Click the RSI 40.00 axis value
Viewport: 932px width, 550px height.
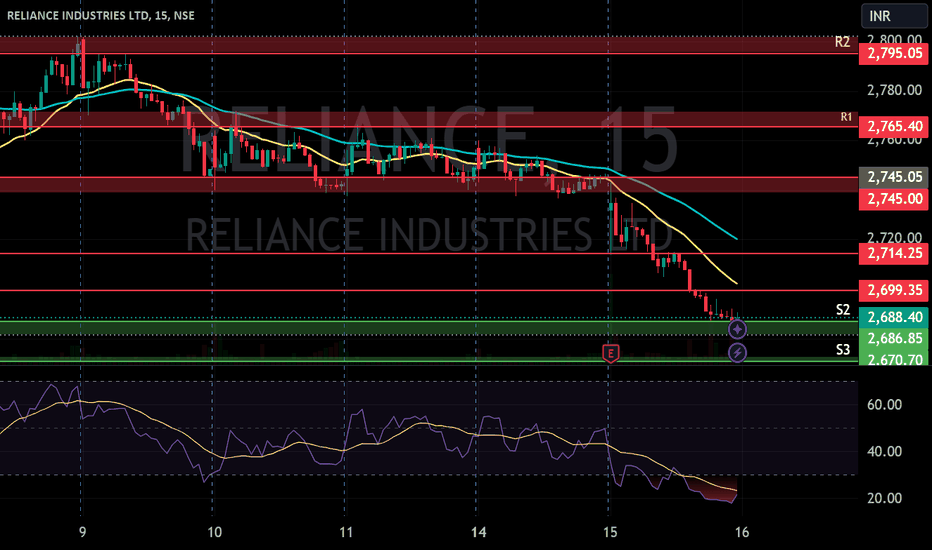pos(884,452)
